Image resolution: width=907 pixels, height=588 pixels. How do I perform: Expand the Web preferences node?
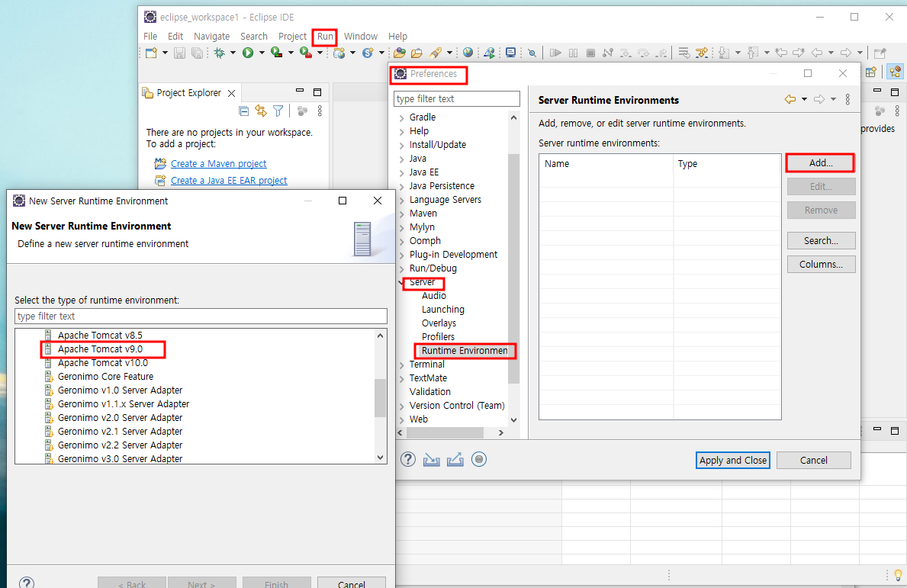(x=401, y=419)
